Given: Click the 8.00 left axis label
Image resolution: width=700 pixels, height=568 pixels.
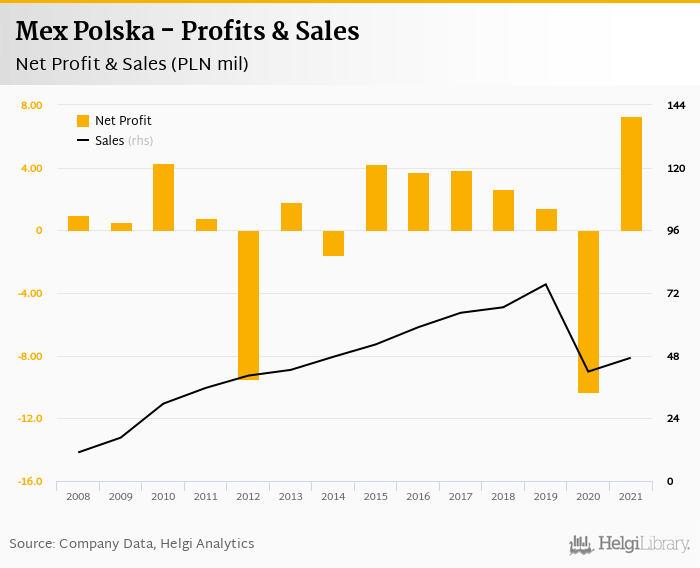Looking at the screenshot, I should click(31, 106).
